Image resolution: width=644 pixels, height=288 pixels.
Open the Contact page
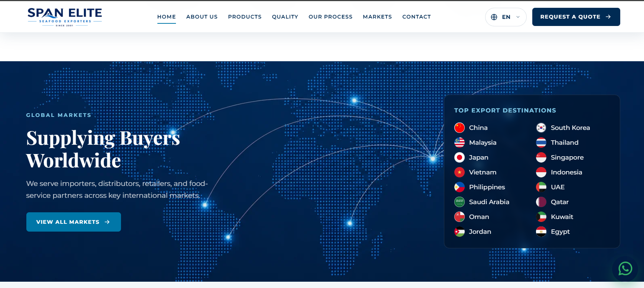(x=416, y=17)
